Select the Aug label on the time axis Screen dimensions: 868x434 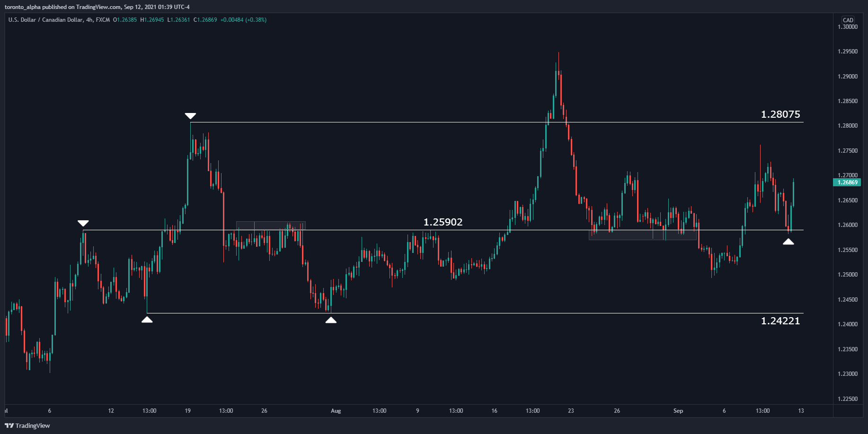click(x=336, y=411)
